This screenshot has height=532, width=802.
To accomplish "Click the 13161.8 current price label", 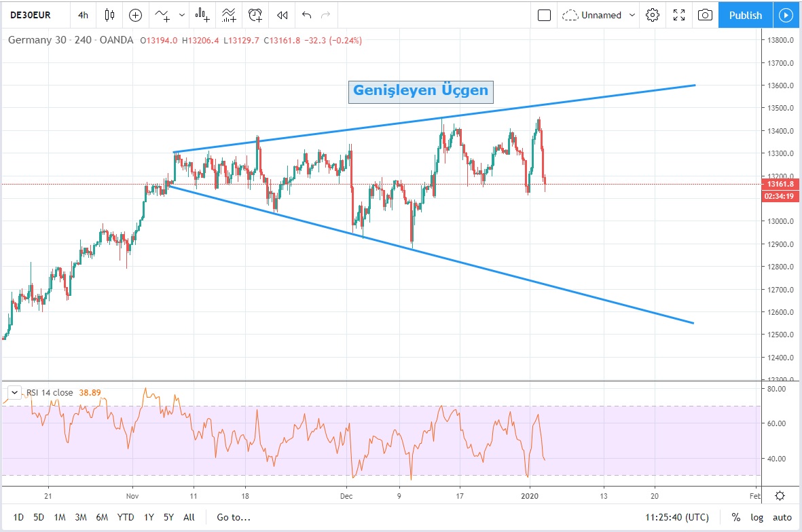I will point(780,184).
